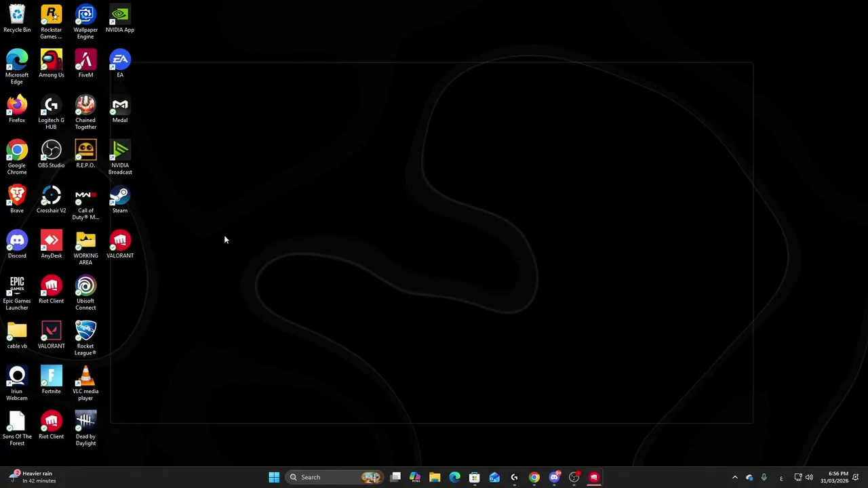Open File Explorer from the taskbar
Image resolution: width=868 pixels, height=488 pixels.
pyautogui.click(x=435, y=477)
